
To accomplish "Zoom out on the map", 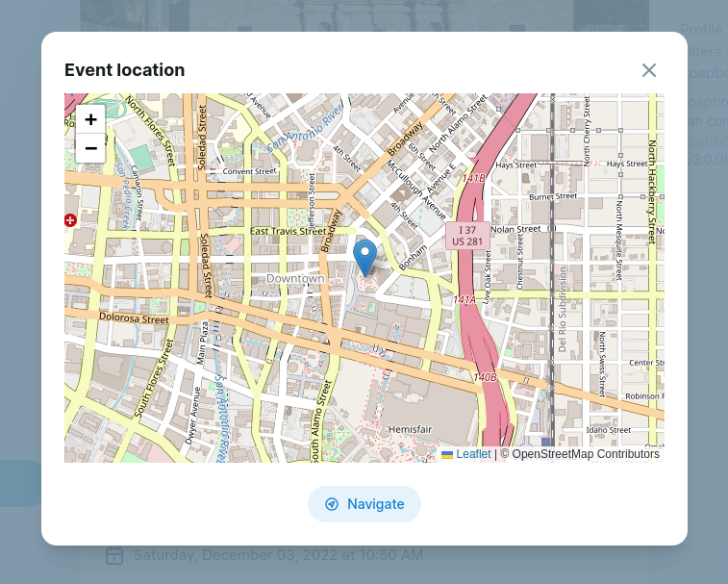I will pyautogui.click(x=90, y=148).
